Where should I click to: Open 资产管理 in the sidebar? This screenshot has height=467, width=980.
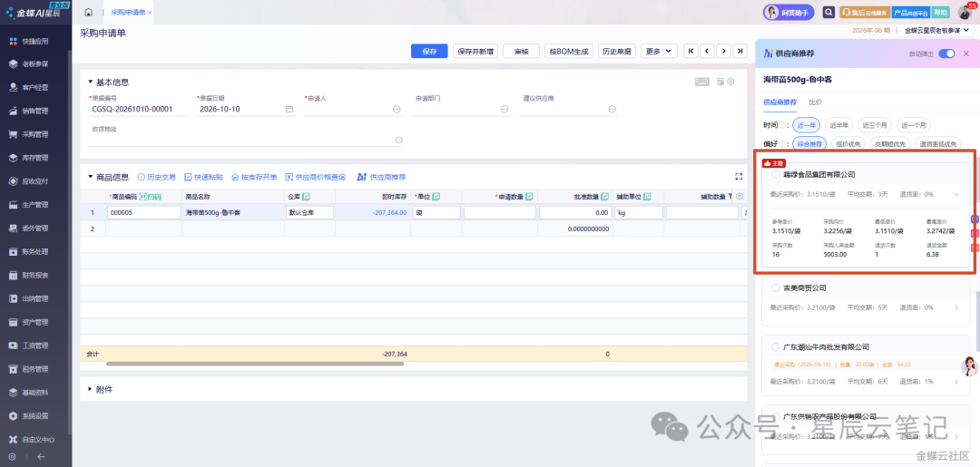(x=37, y=323)
